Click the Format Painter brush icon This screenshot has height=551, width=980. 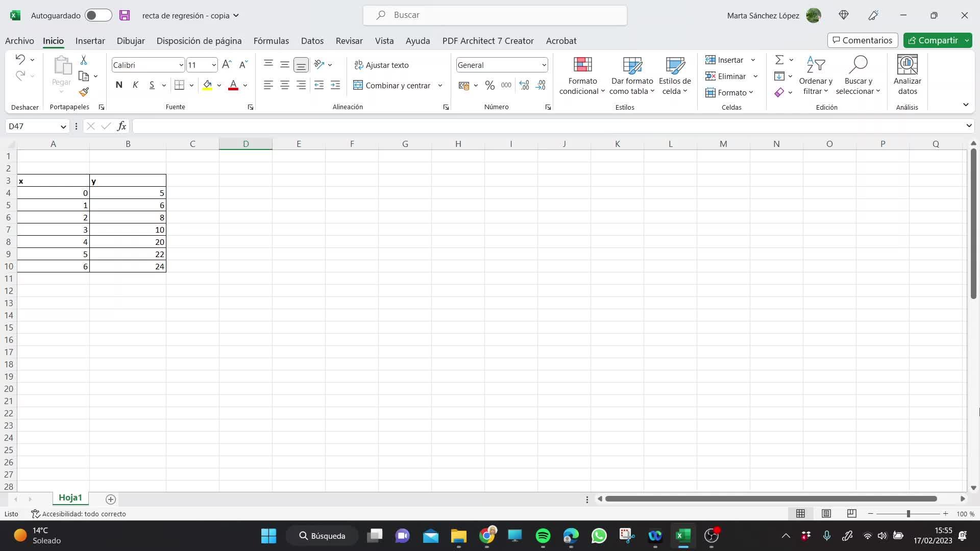84,92
